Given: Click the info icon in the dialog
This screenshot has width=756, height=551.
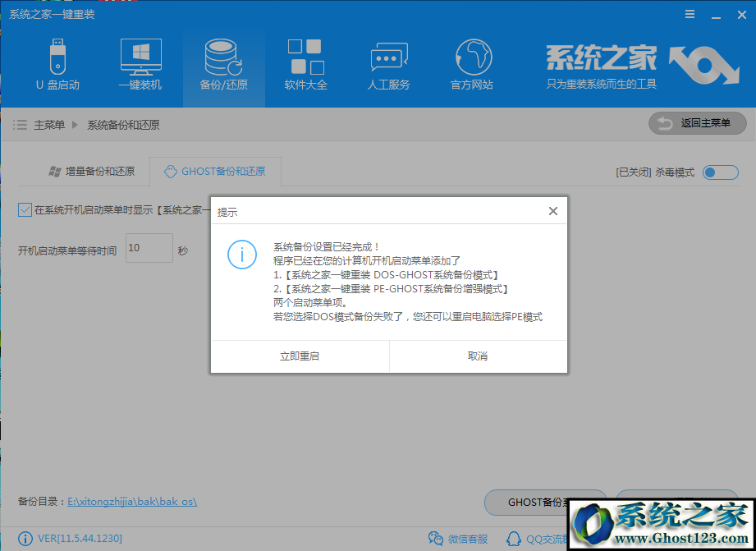Looking at the screenshot, I should tap(241, 255).
